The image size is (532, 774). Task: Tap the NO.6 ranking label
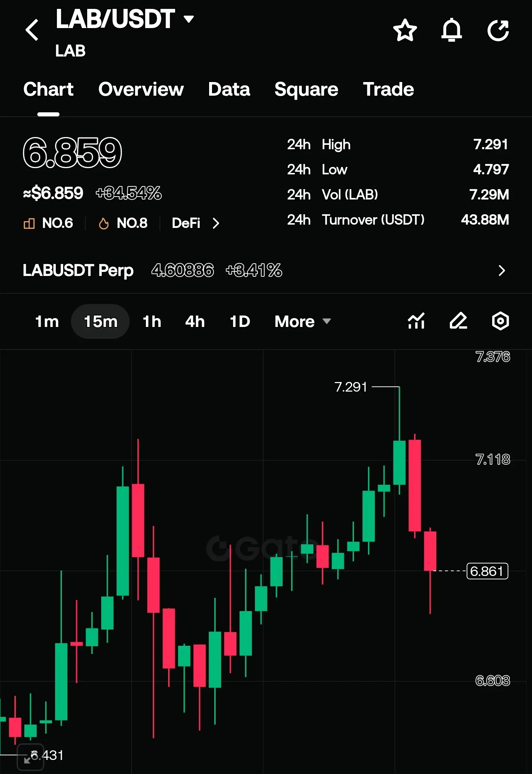pyautogui.click(x=57, y=223)
